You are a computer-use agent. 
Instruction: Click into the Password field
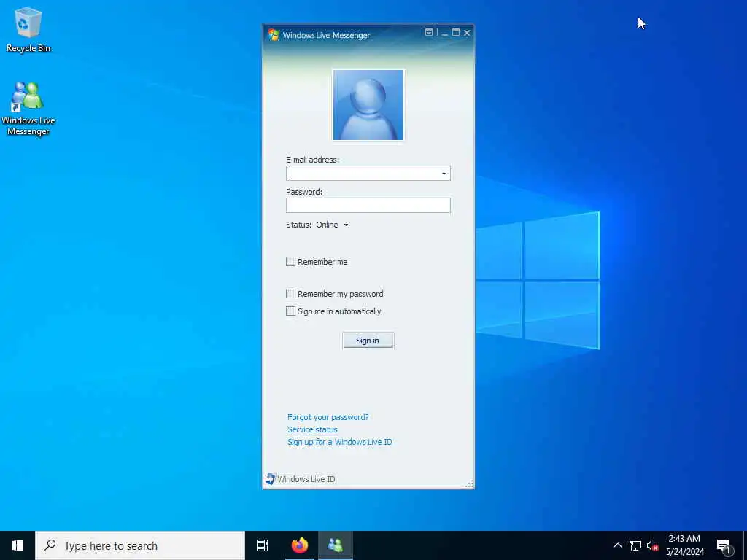pos(368,205)
